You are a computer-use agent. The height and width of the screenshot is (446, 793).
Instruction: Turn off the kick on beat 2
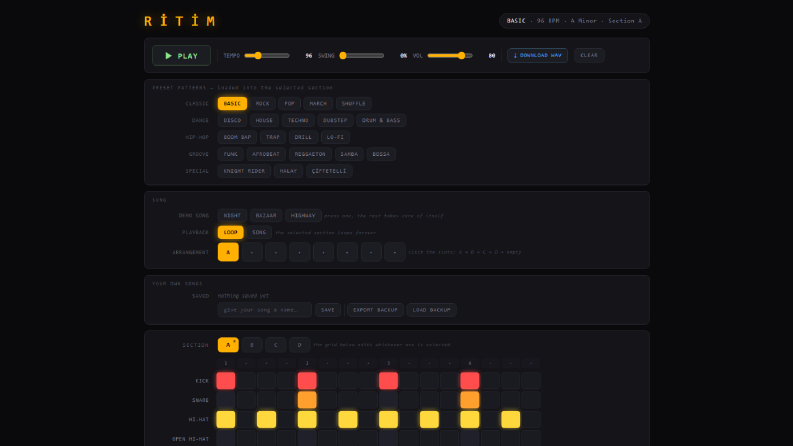coord(307,381)
